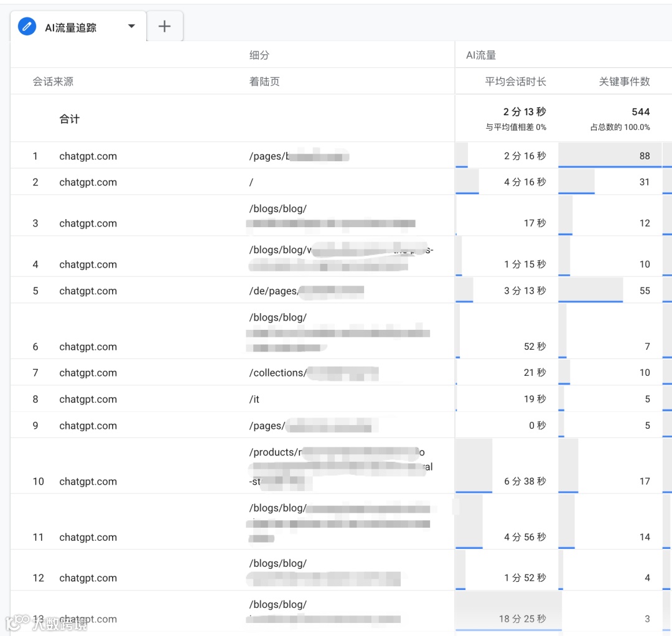Click row 10 landing page /products/
The height and width of the screenshot is (636, 672).
point(341,467)
